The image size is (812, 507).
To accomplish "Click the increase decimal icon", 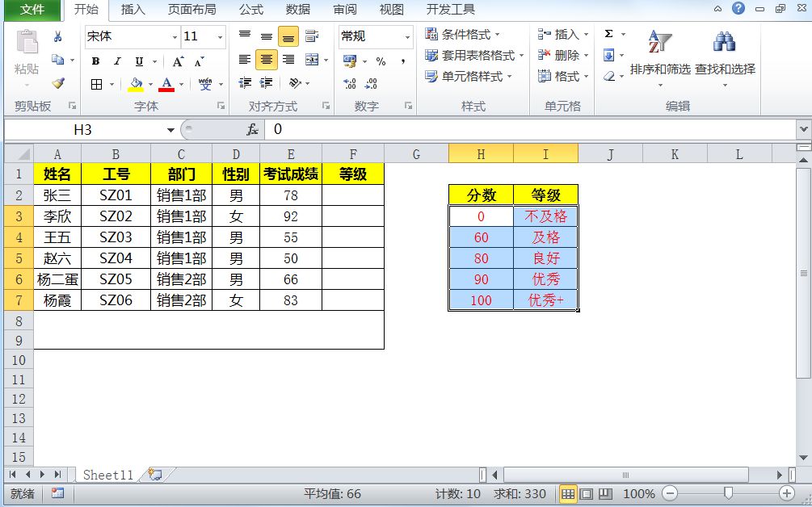I will (x=350, y=82).
